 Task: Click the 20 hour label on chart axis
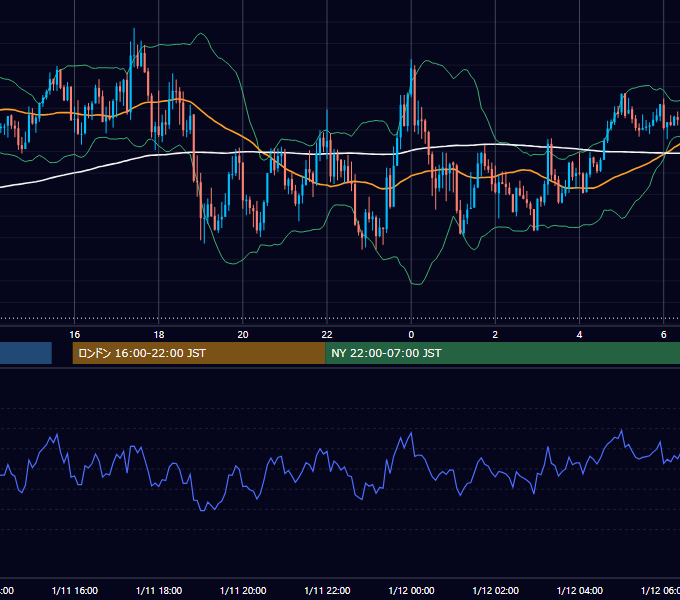(x=243, y=335)
